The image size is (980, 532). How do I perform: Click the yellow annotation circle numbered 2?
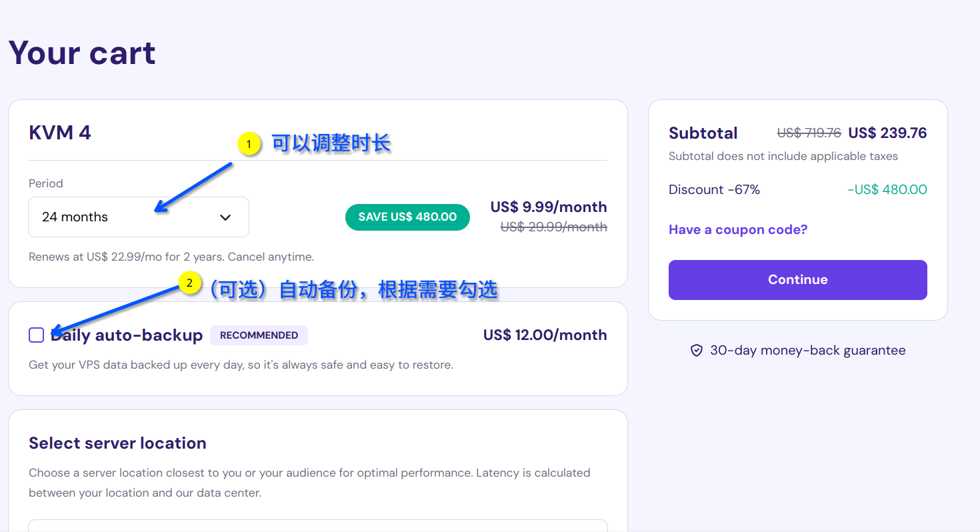(189, 284)
